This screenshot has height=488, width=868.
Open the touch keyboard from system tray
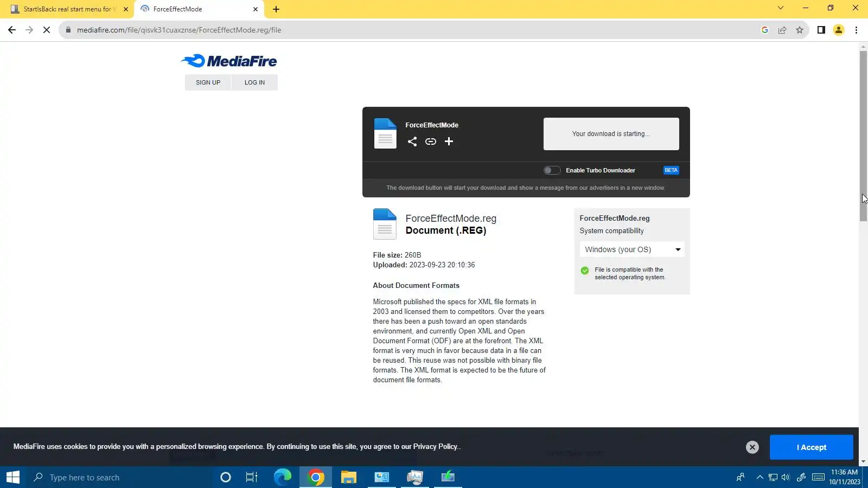tap(818, 478)
